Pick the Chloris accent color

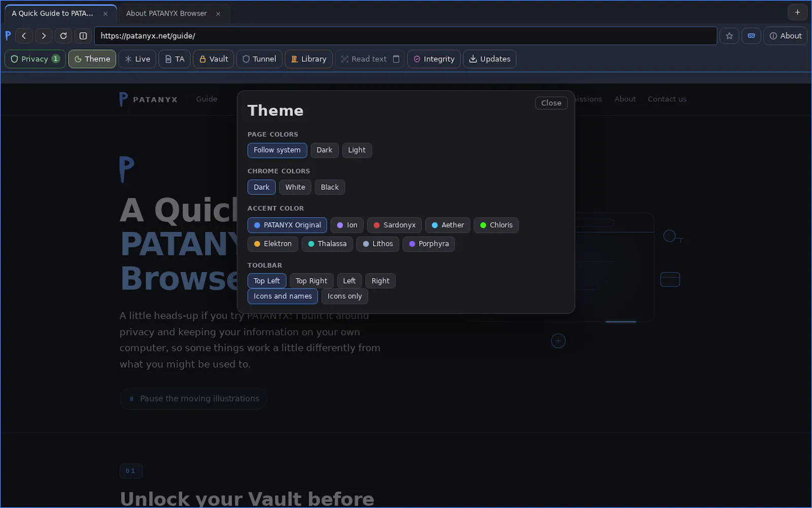[496, 225]
